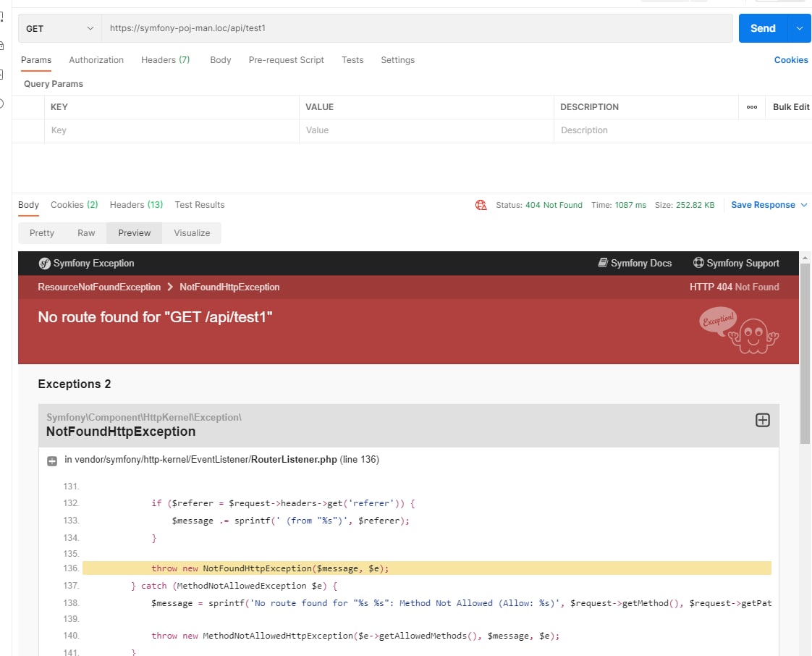
Task: Switch to the Params tab
Action: tap(36, 60)
